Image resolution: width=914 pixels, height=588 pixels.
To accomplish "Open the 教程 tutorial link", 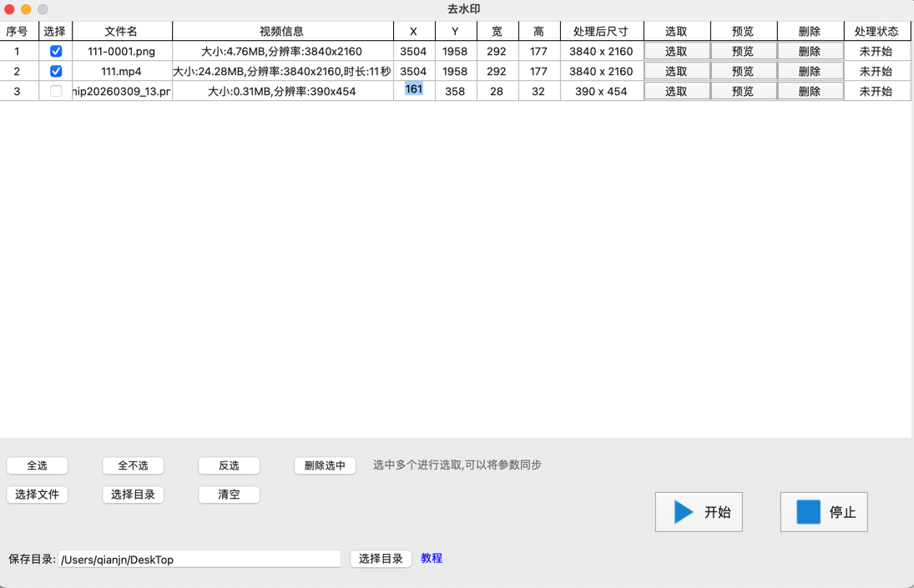I will (x=432, y=559).
